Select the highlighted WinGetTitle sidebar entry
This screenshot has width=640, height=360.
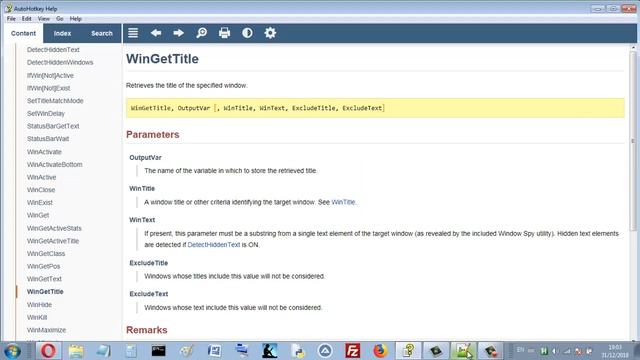pos(45,292)
